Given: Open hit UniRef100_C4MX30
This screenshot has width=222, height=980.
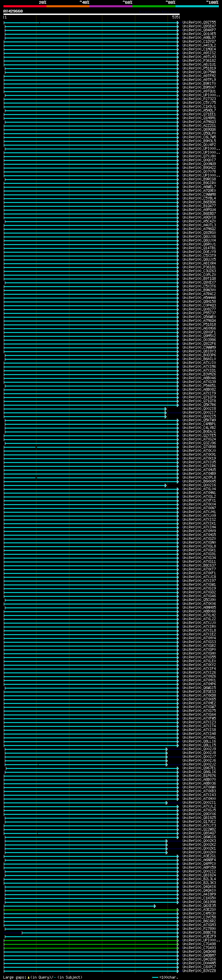Looking at the screenshot, I should (199, 913).
